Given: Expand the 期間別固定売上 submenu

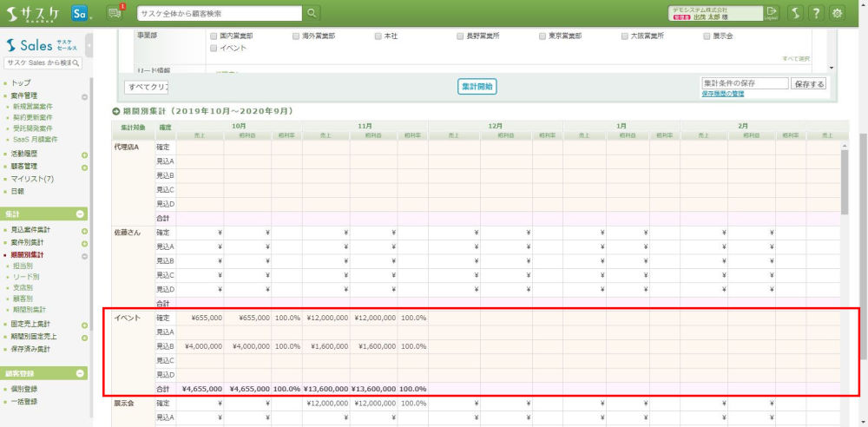Looking at the screenshot, I should [x=85, y=338].
